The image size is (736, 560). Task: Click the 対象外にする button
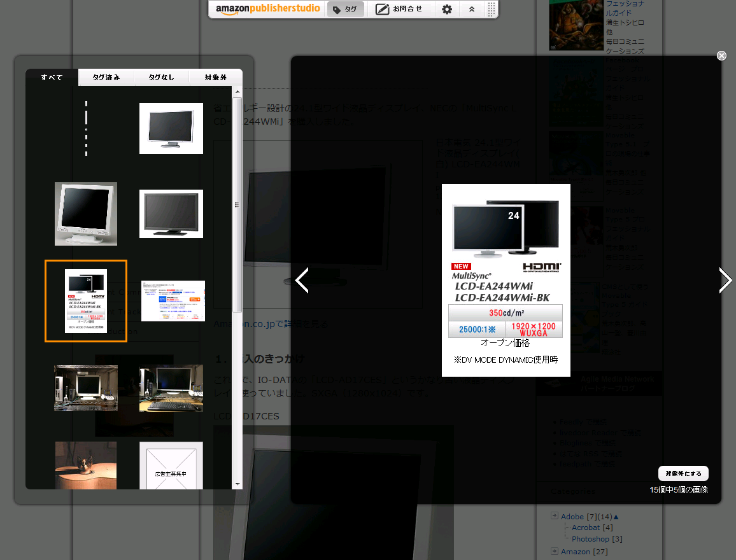pos(683,473)
